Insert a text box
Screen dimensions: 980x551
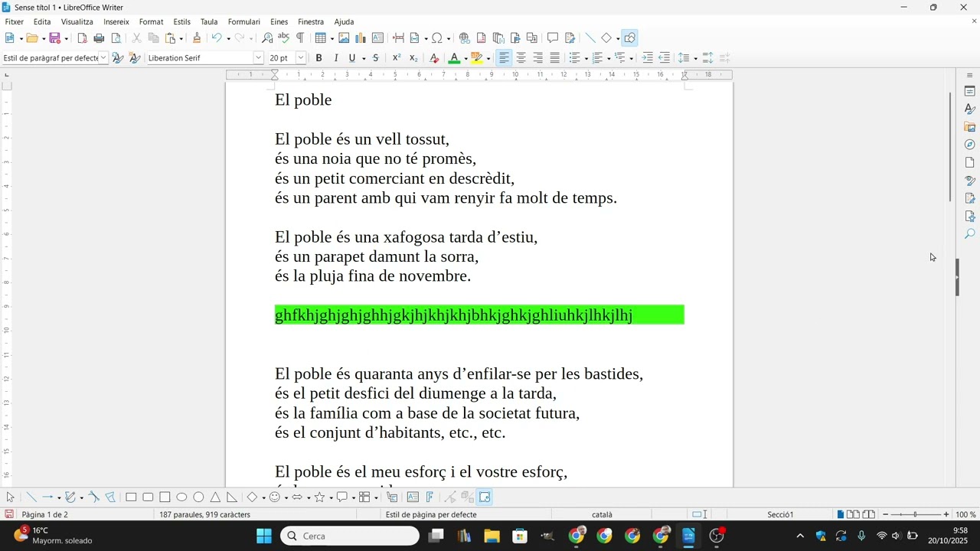[x=377, y=37]
